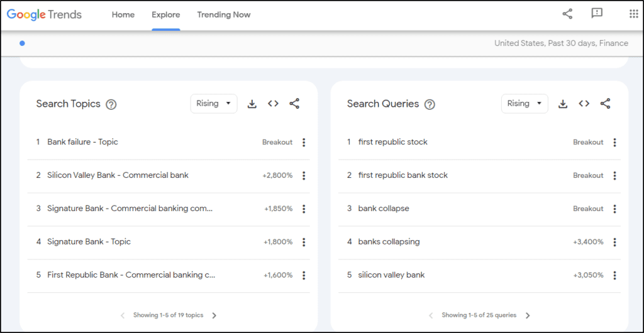Image resolution: width=644 pixels, height=333 pixels.
Task: Click Breakout label for Bank failure
Action: [277, 142]
